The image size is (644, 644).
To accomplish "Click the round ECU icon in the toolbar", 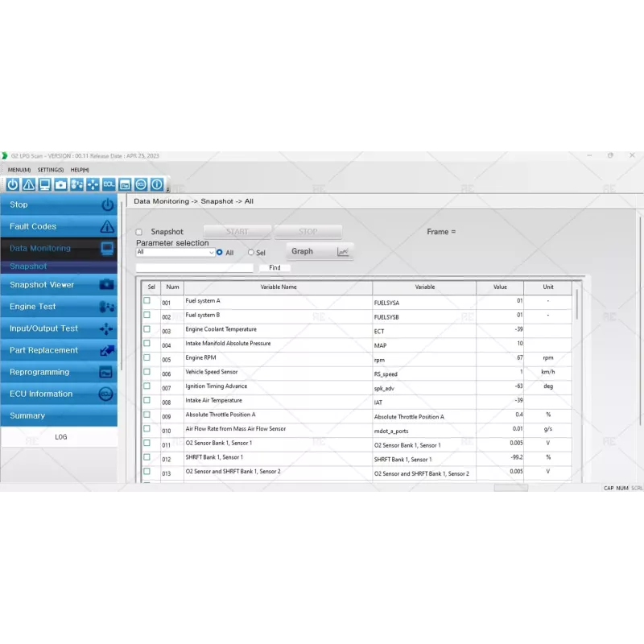I will 141,184.
